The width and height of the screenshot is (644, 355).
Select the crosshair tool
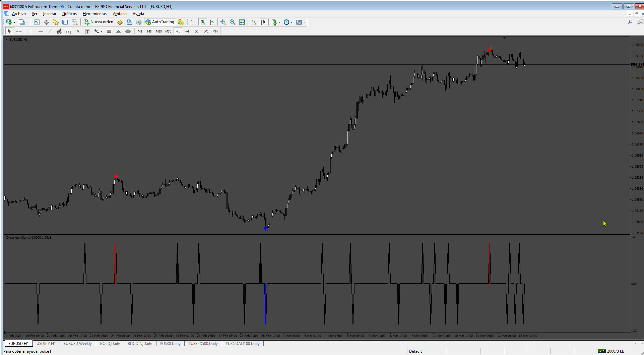19,31
